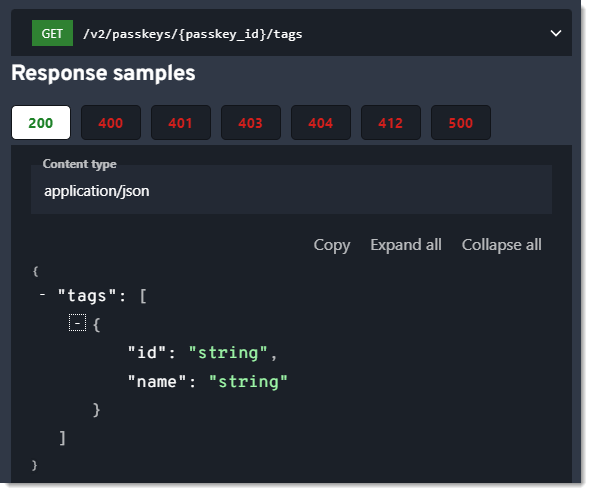
Task: Show the 403 response sample
Action: pyautogui.click(x=251, y=123)
